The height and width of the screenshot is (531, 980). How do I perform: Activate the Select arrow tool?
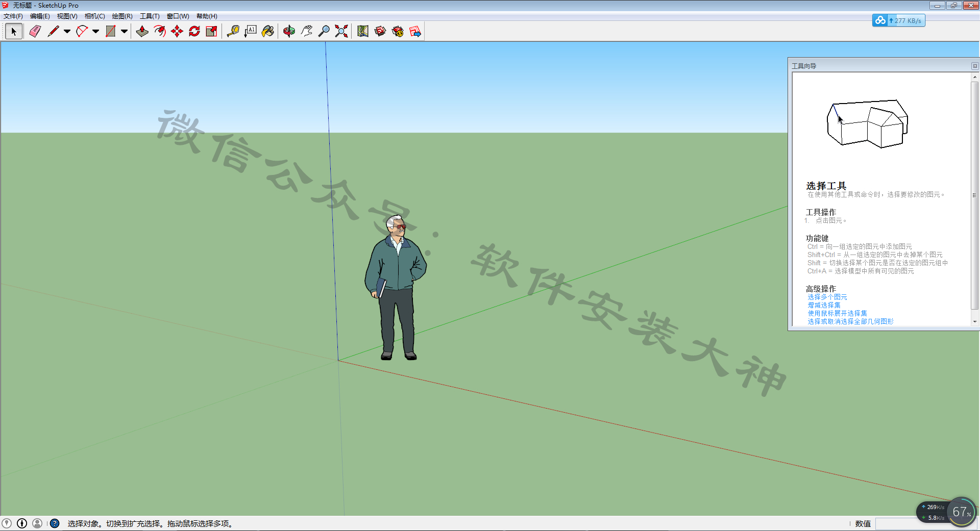point(14,32)
